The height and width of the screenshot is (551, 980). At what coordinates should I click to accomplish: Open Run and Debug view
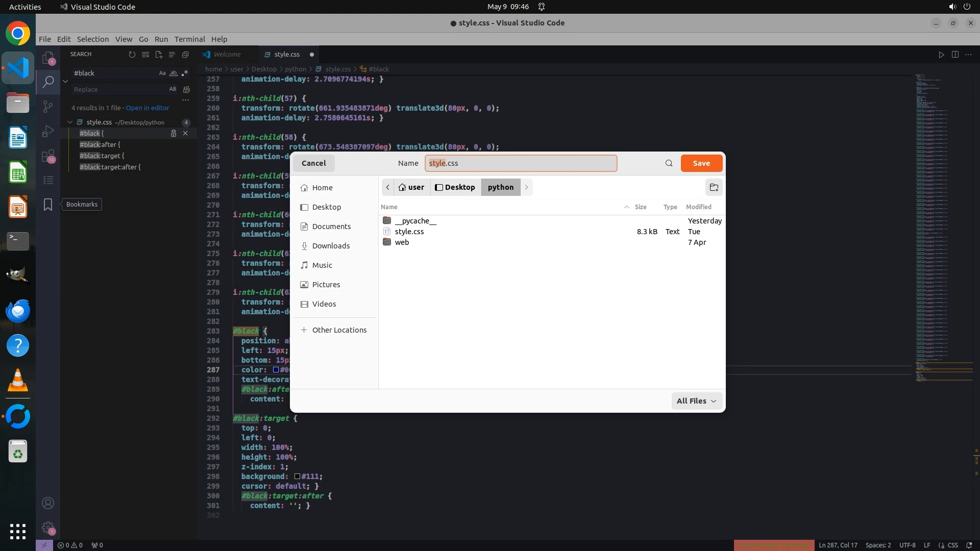tap(48, 131)
